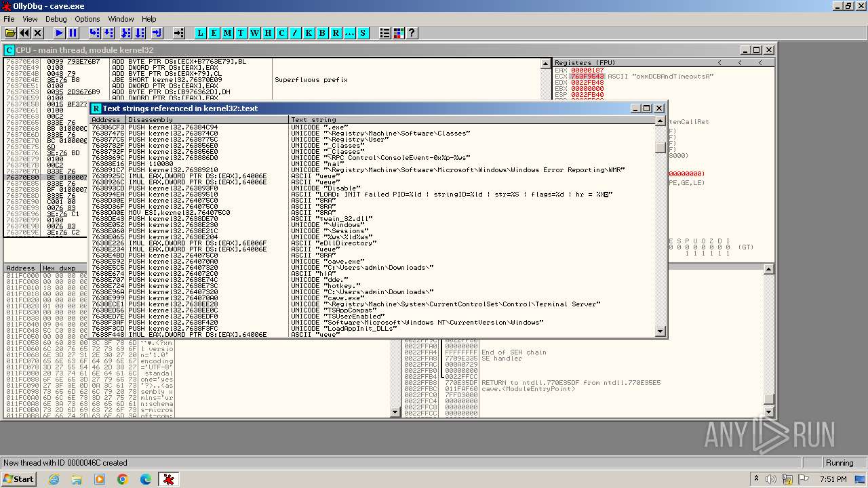868x488 pixels.
Task: Show CPU window (C icon)
Action: tap(282, 33)
